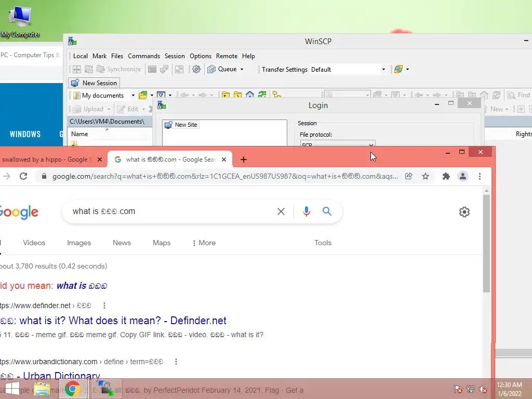The width and height of the screenshot is (532, 399).
Task: Click the Queue toolbar button in WinSCP
Action: coord(222,69)
